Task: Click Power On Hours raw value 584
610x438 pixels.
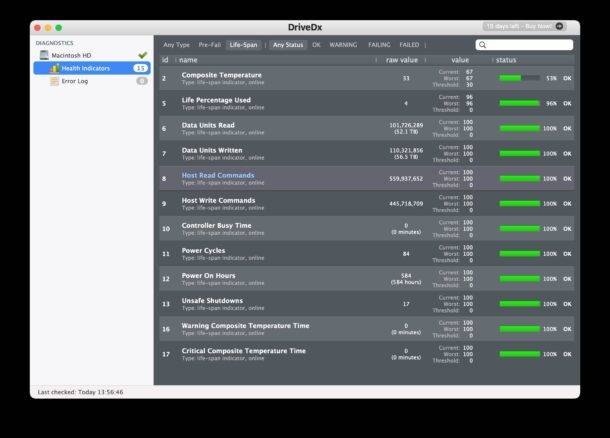Action: click(x=406, y=275)
